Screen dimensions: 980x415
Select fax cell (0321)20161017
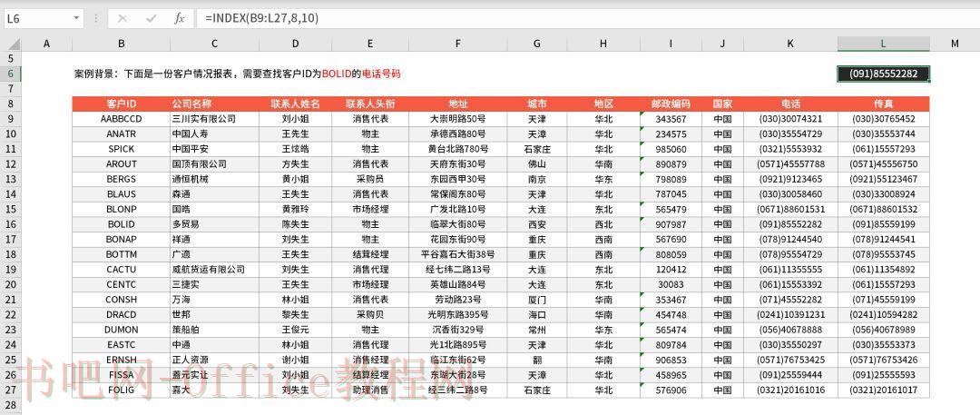coord(883,390)
